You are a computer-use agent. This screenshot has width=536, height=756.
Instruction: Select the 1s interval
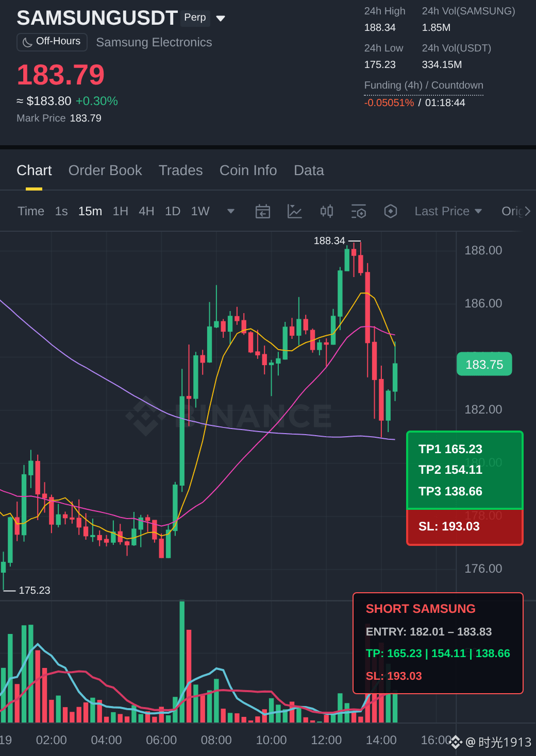tap(61, 211)
